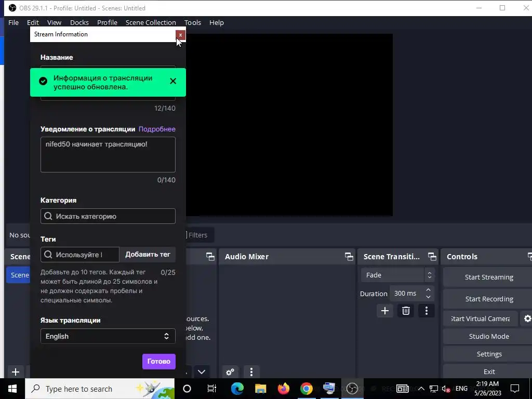532x399 pixels.
Task: Open scene transition properties menu
Action: point(427,311)
